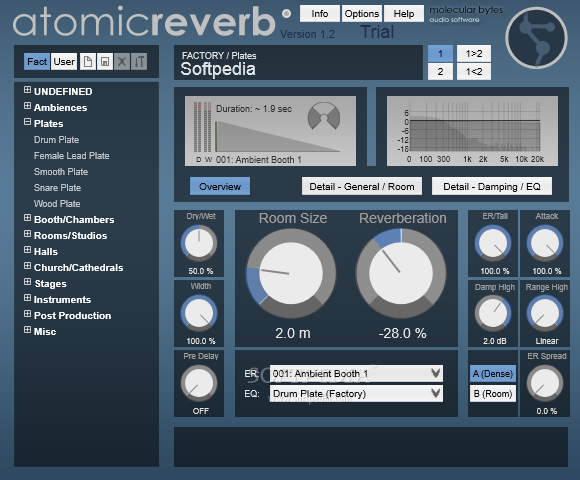Click the large Room Size knob

pos(291,273)
